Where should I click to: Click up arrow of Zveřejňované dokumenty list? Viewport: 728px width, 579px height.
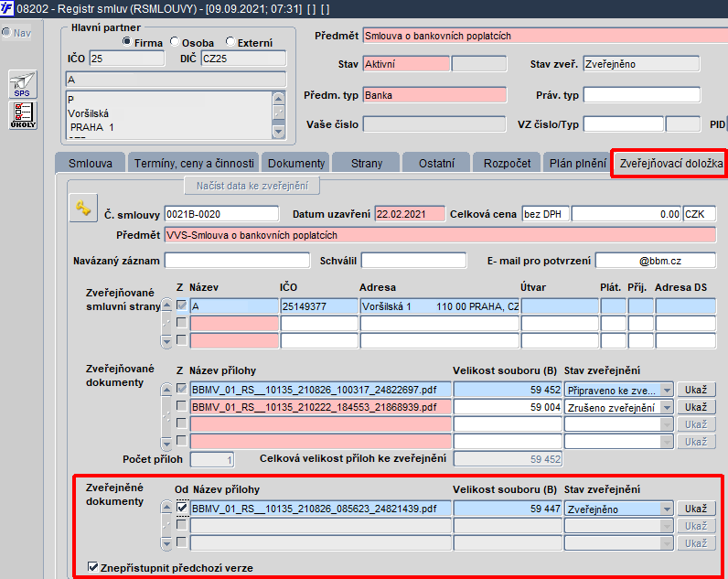click(x=166, y=389)
